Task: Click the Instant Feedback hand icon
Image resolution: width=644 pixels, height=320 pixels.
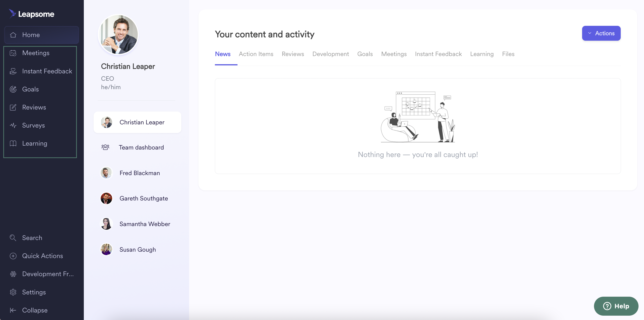Action: tap(13, 71)
